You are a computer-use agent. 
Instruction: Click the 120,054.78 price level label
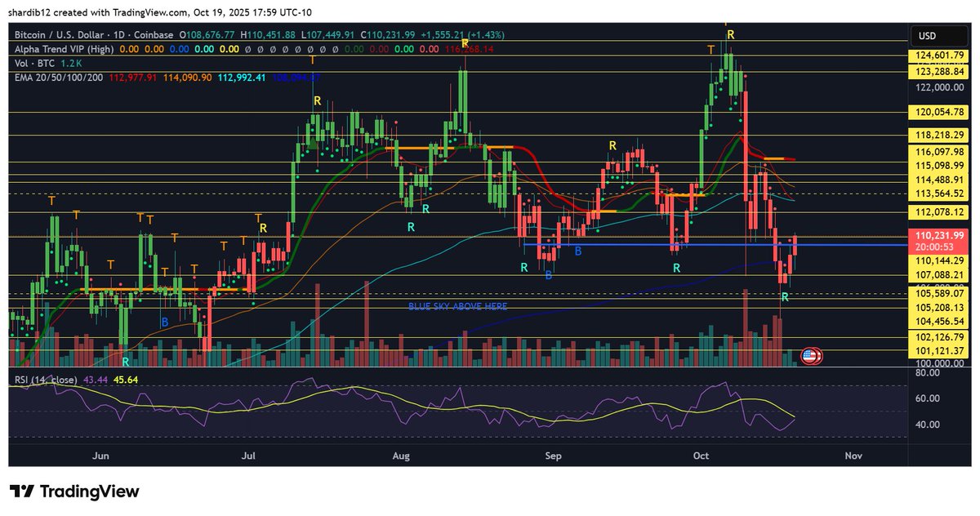940,113
